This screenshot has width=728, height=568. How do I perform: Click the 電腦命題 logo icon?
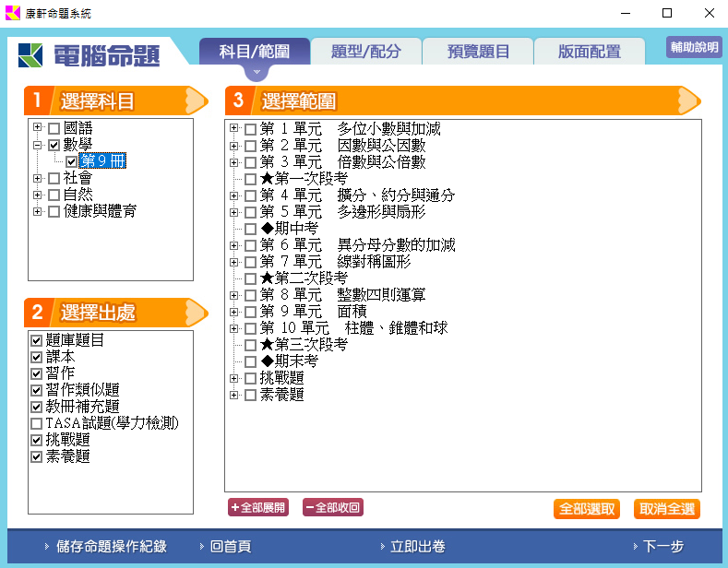coord(30,54)
